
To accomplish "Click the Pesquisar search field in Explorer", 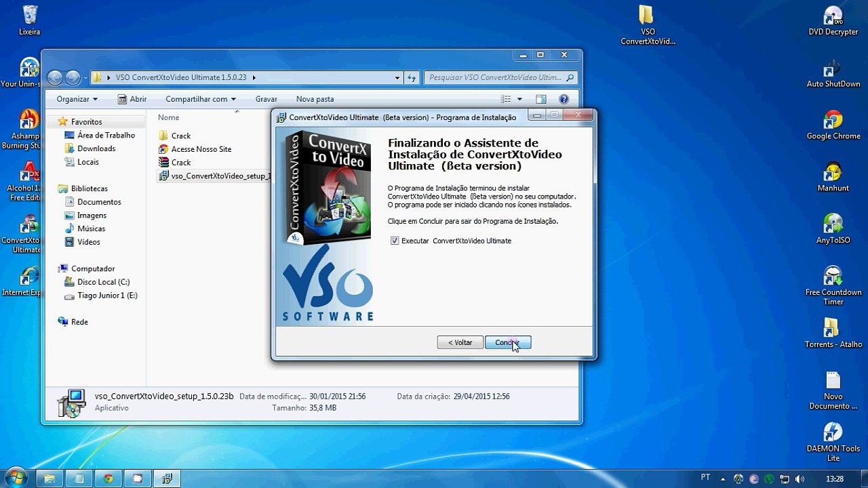I will pyautogui.click(x=501, y=77).
